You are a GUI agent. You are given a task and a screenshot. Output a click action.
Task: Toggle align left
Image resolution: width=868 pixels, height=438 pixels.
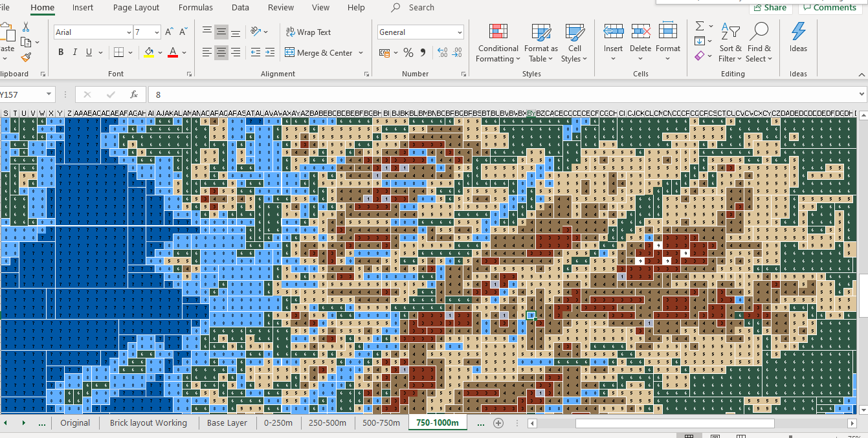[207, 52]
